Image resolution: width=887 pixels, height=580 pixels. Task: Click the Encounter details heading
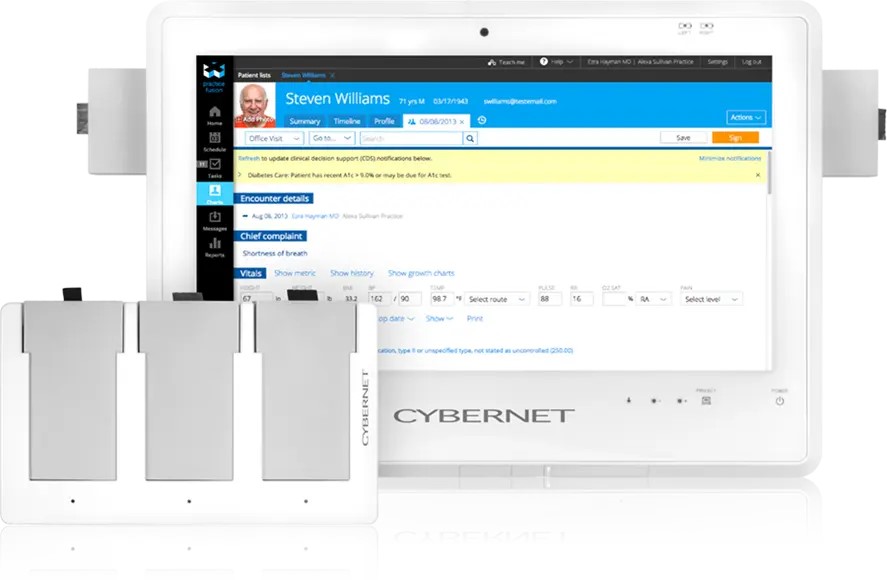274,199
